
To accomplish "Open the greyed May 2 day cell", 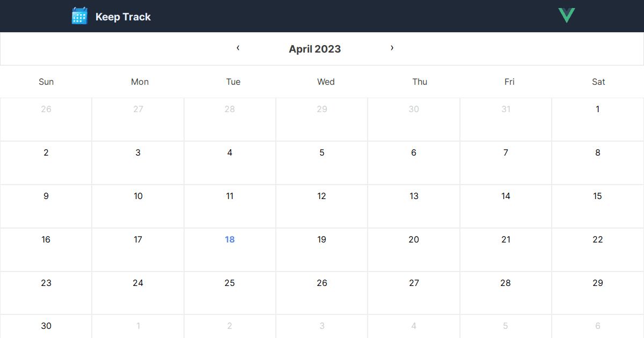I will click(230, 326).
